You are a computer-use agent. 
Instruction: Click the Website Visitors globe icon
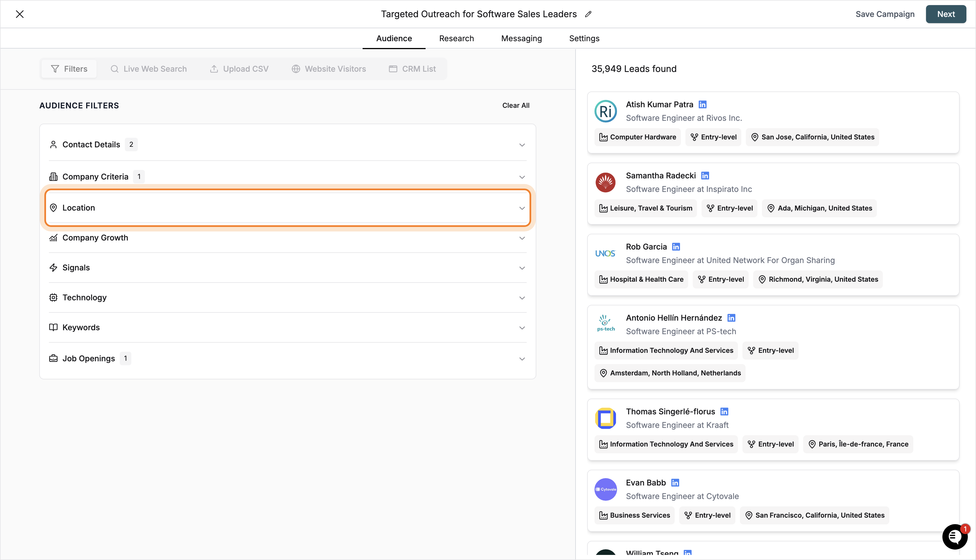[296, 69]
